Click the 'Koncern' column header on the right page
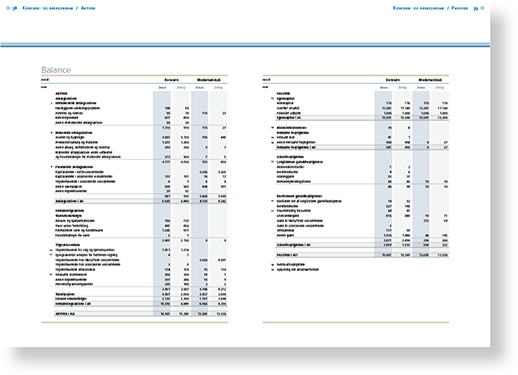The image size is (518, 375). pos(393,80)
